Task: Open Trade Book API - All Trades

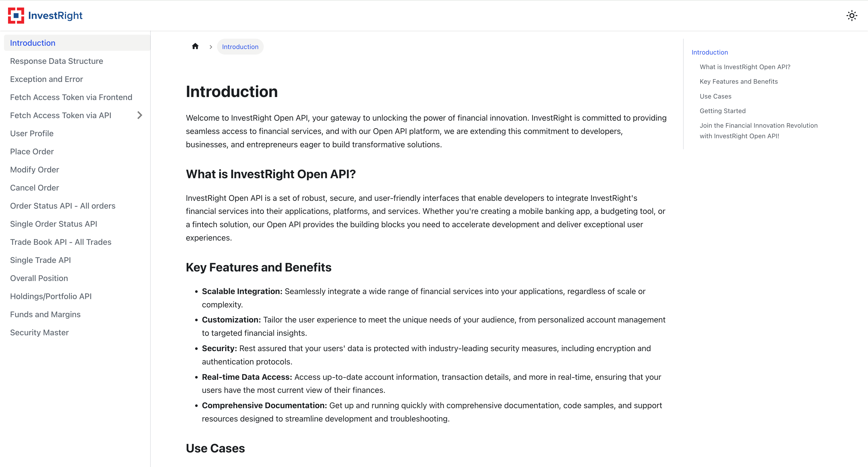Action: pyautogui.click(x=61, y=242)
